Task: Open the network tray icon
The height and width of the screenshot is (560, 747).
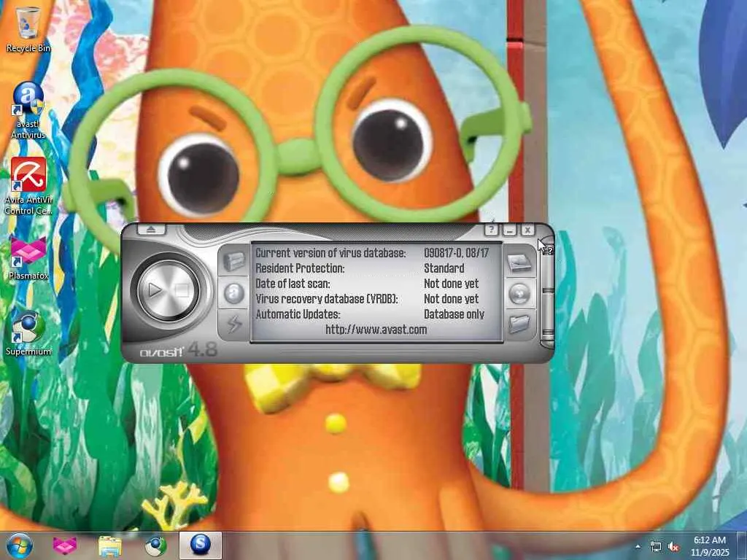Action: click(x=656, y=546)
